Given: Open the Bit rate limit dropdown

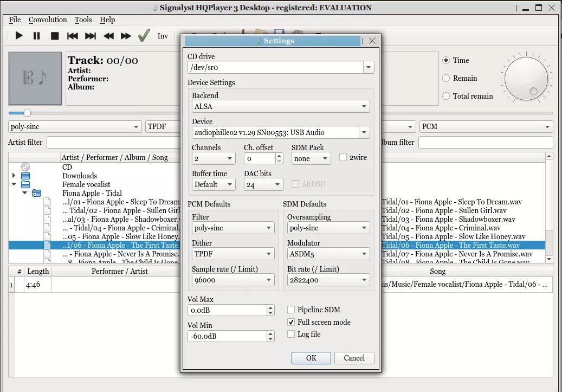Looking at the screenshot, I should pyautogui.click(x=328, y=280).
